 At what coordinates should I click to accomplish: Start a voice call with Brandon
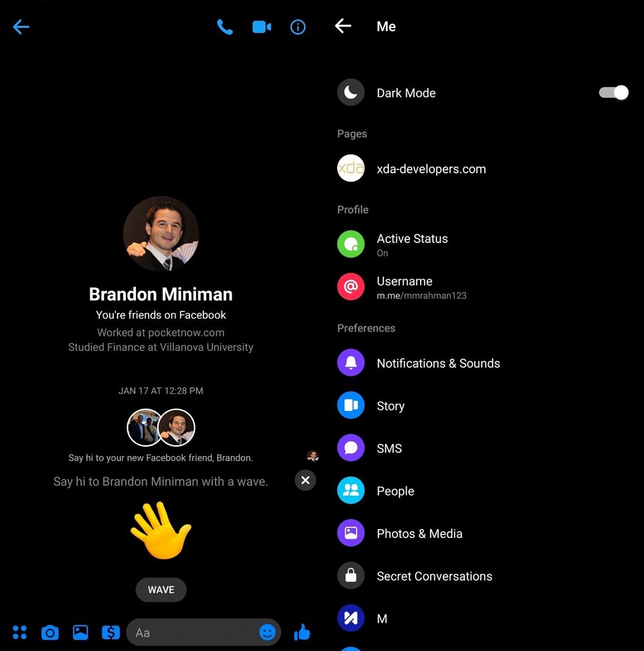[x=225, y=27]
